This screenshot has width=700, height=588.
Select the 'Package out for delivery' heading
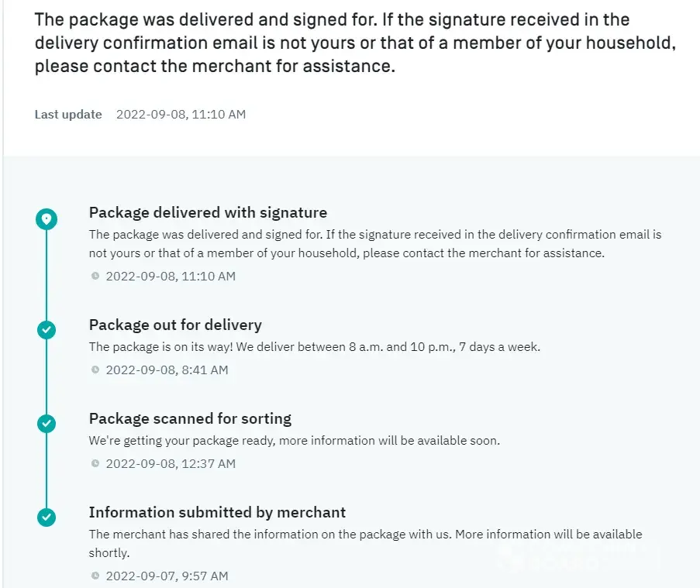pyautogui.click(x=175, y=325)
